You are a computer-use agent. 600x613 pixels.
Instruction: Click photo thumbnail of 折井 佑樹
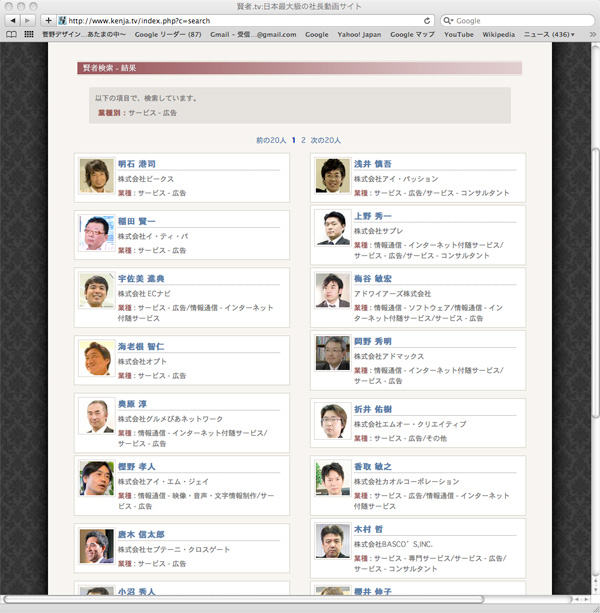(333, 421)
